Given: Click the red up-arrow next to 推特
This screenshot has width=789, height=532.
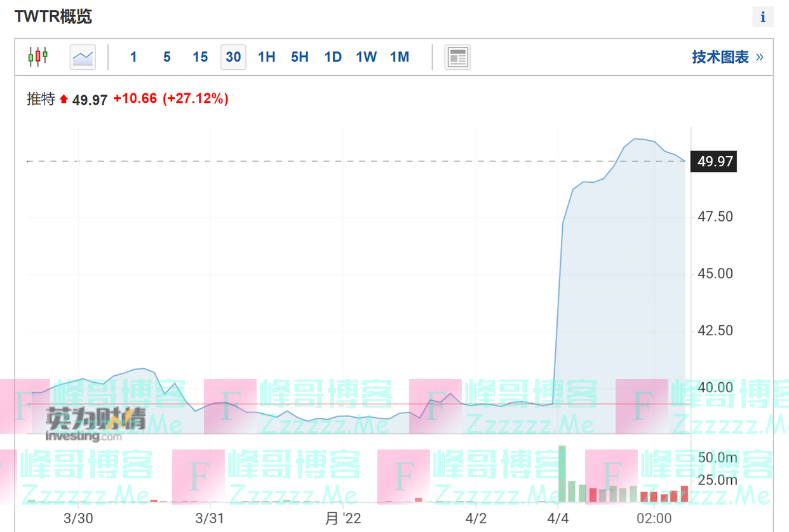Looking at the screenshot, I should click(x=64, y=99).
